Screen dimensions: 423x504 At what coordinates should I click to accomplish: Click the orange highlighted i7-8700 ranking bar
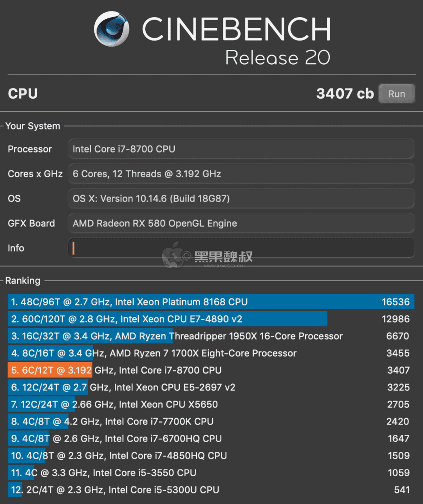pyautogui.click(x=50, y=370)
